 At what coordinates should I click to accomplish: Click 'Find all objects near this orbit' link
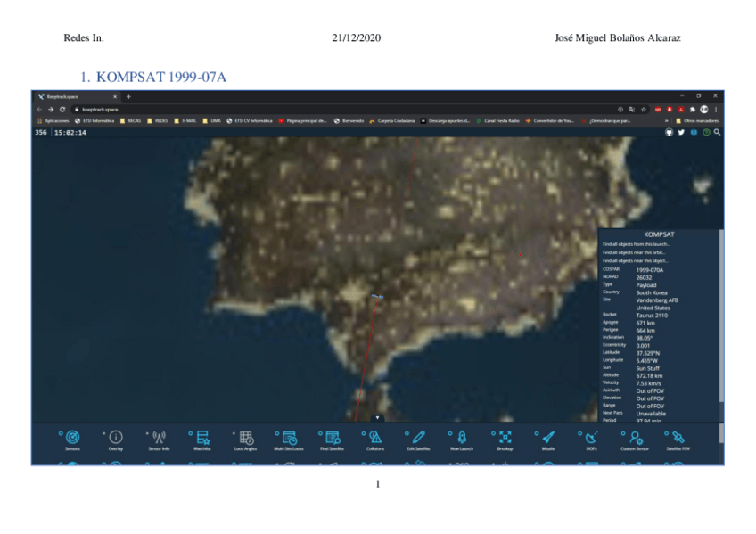(635, 252)
